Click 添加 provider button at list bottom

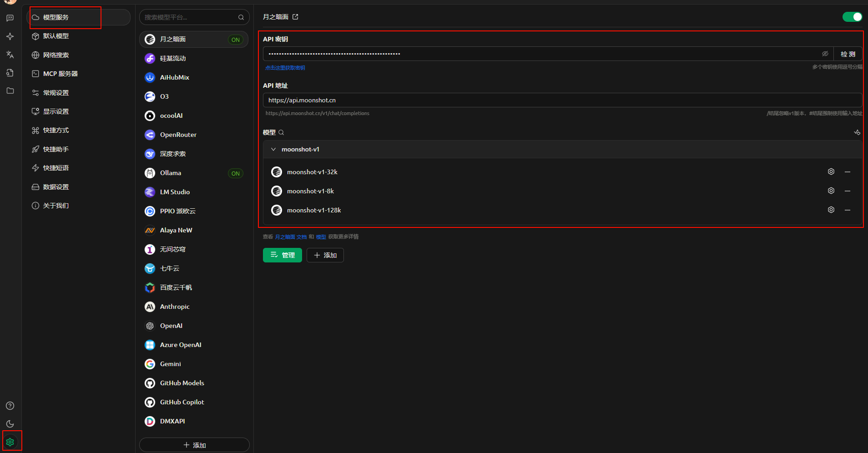tap(194, 445)
